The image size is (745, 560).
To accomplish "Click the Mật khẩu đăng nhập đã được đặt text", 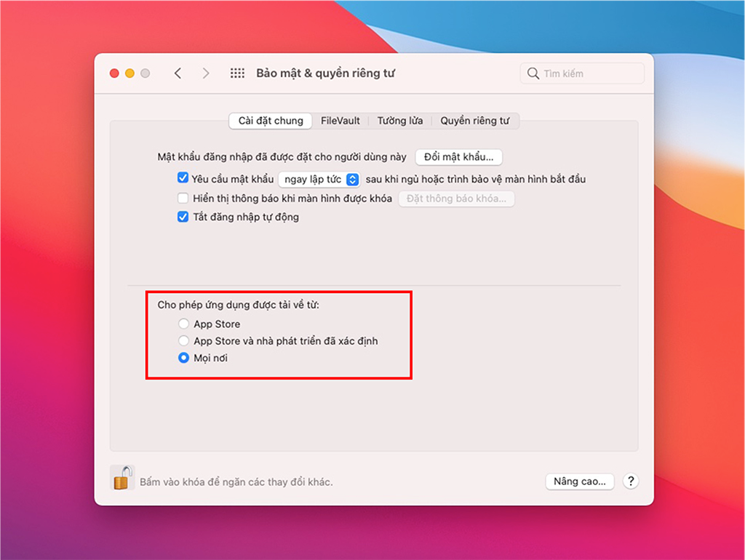I will [282, 157].
